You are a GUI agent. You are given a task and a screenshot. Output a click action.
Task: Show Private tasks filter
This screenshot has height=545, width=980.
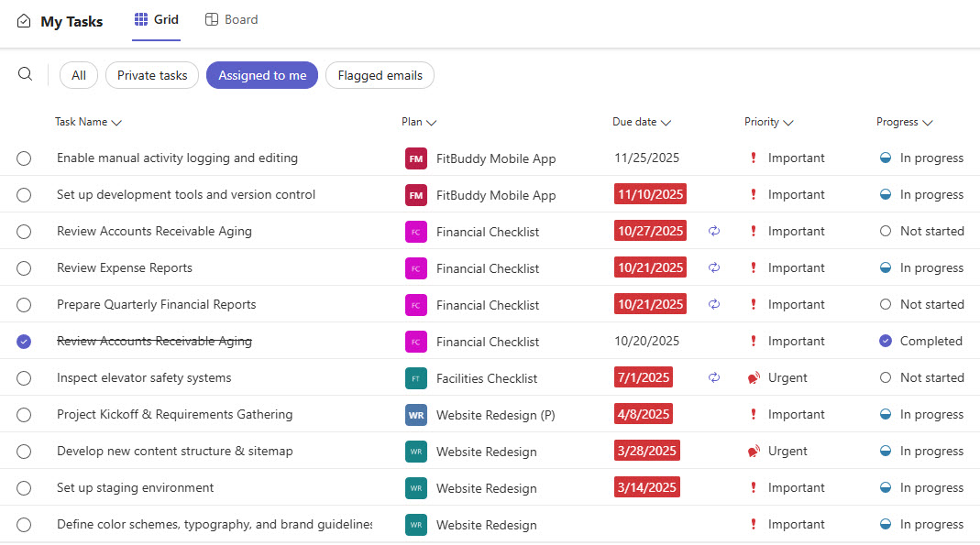tap(152, 75)
